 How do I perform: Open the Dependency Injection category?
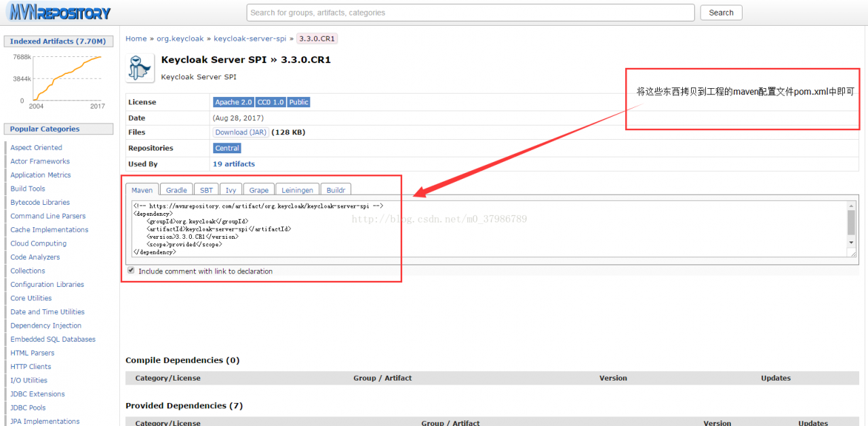[46, 326]
